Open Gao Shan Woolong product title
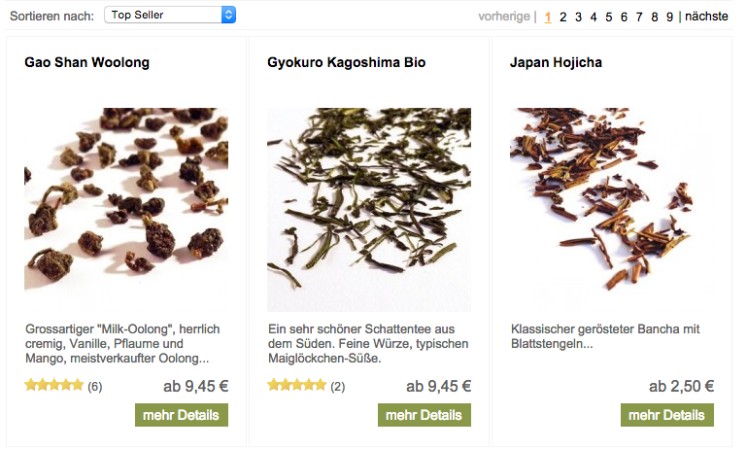The height and width of the screenshot is (449, 747). [87, 62]
